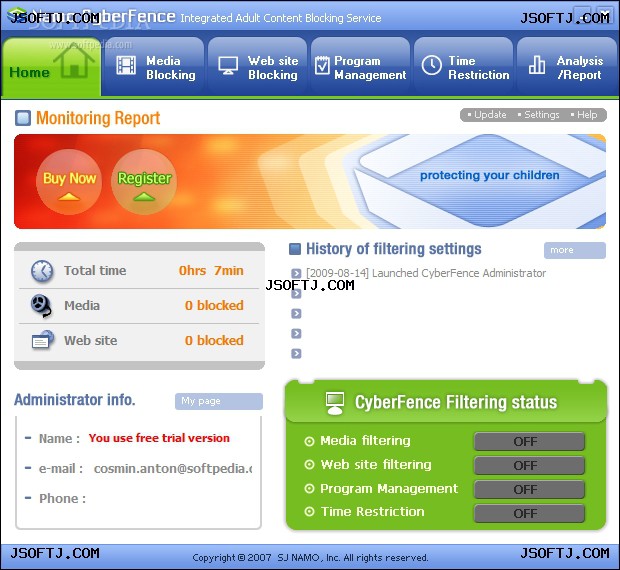
Task: Click the Monitoring Report square icon
Action: tap(23, 118)
